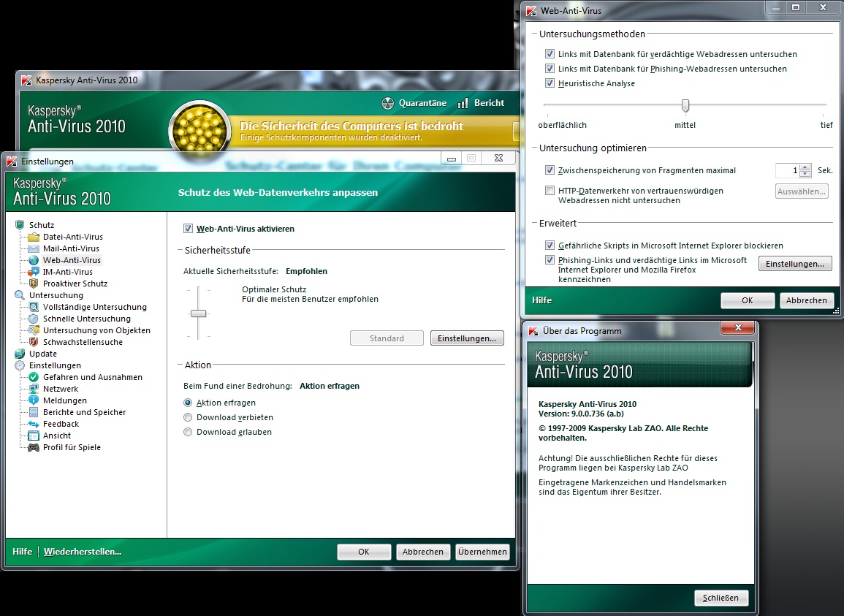The height and width of the screenshot is (616, 844).
Task: Toggle Phishing-Webadressen untersuchen checkbox
Action: (550, 69)
